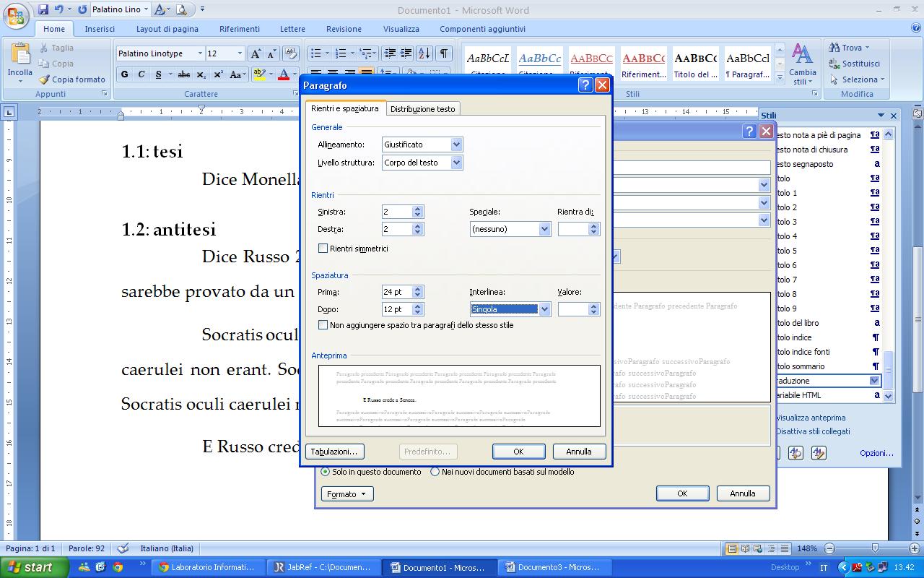This screenshot has height=578, width=924.
Task: Click the Tabulazioni button
Action: pos(334,452)
